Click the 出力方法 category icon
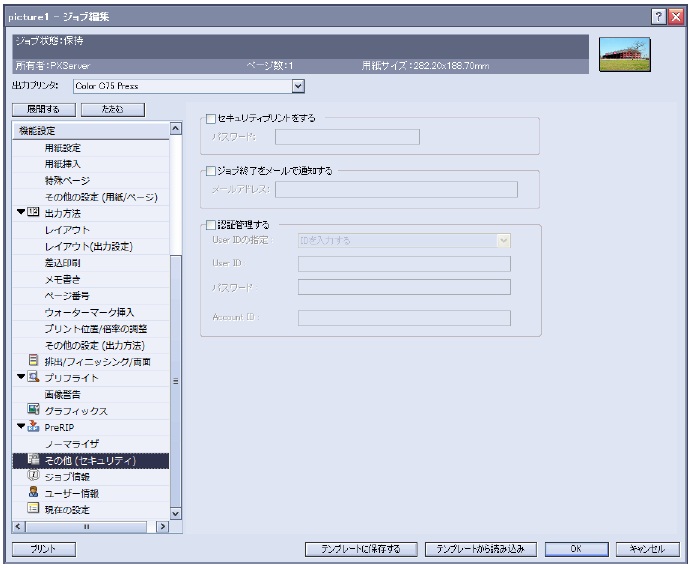Image resolution: width=693 pixels, height=568 pixels. click(x=35, y=213)
